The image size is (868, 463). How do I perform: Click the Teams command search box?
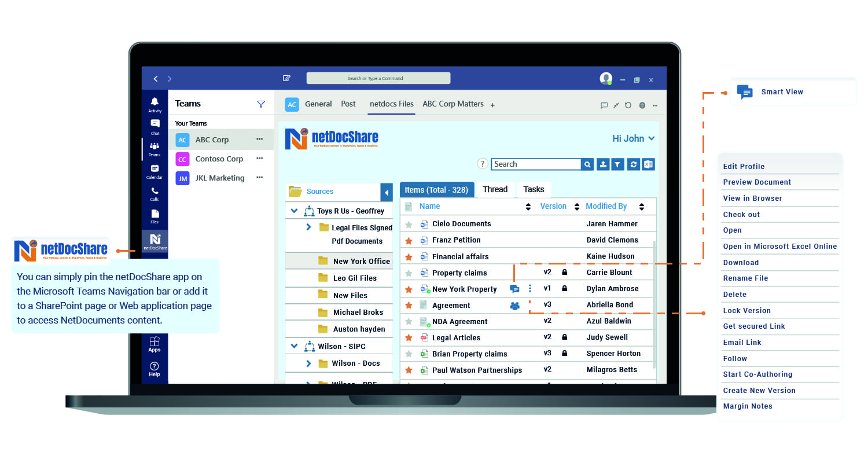coord(378,78)
